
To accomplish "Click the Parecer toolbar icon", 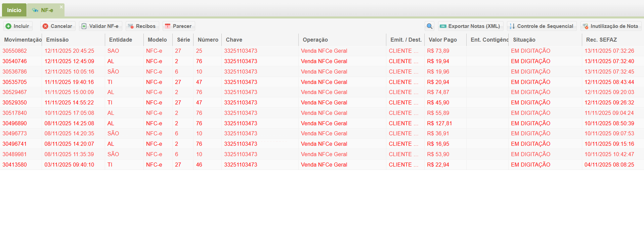I will (167, 26).
